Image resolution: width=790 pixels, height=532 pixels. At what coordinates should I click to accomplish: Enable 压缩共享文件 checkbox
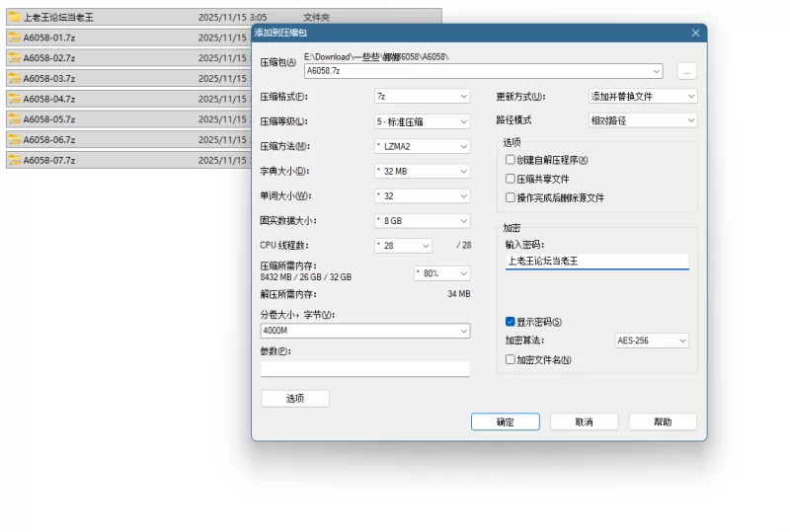click(510, 179)
